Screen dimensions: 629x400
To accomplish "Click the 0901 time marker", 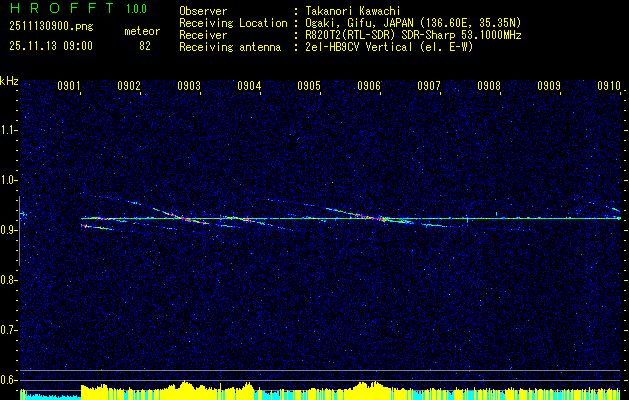I will 69,87.
